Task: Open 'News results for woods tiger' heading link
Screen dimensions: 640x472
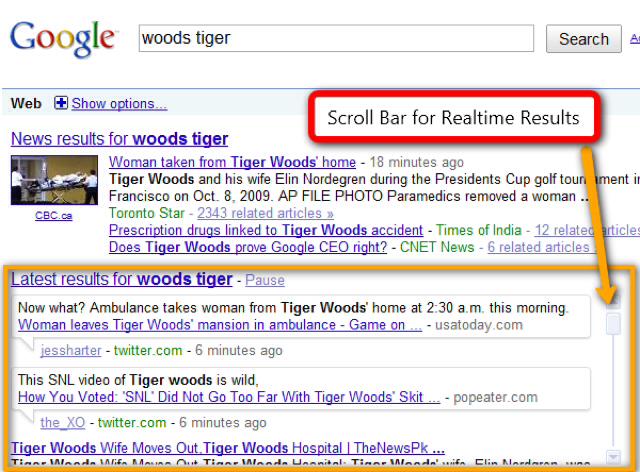Action: 119,139
